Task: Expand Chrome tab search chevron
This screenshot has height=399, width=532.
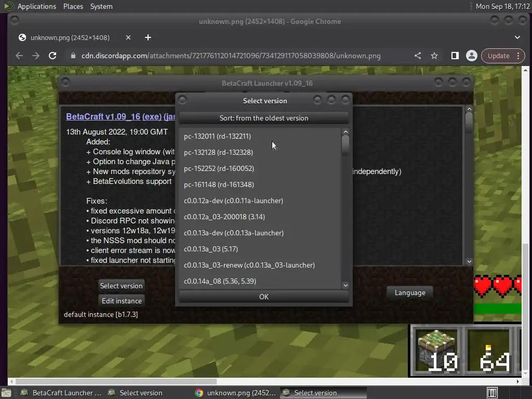Action: tap(517, 37)
